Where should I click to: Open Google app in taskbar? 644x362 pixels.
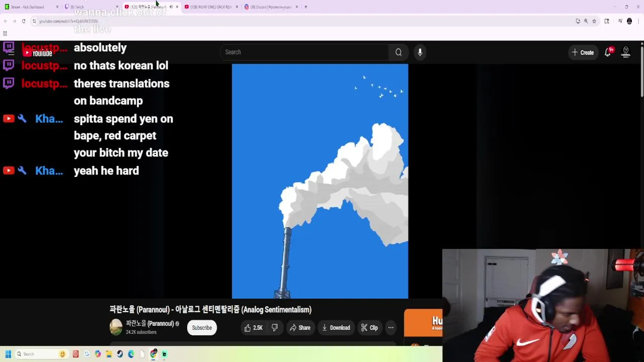pyautogui.click(x=87, y=354)
